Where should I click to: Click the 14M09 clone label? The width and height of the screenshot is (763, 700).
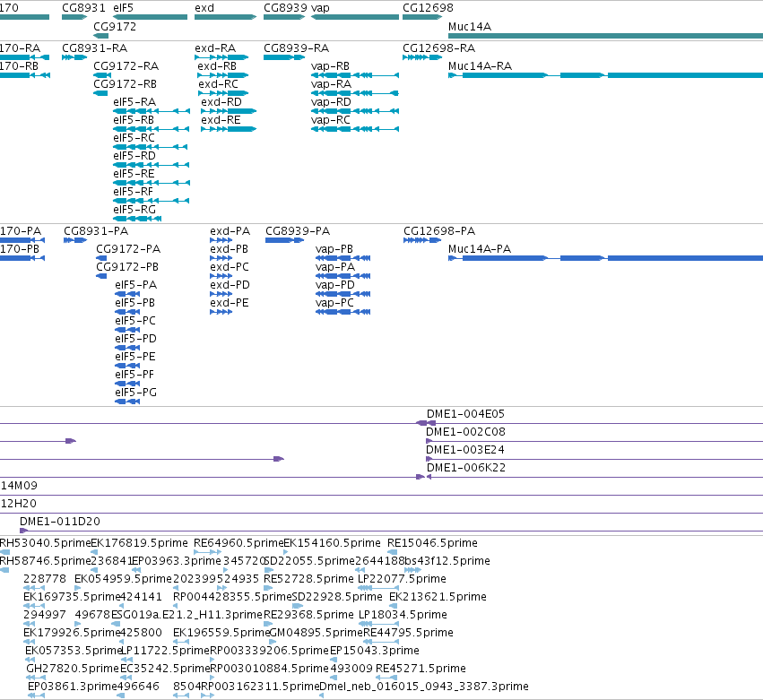click(x=19, y=486)
